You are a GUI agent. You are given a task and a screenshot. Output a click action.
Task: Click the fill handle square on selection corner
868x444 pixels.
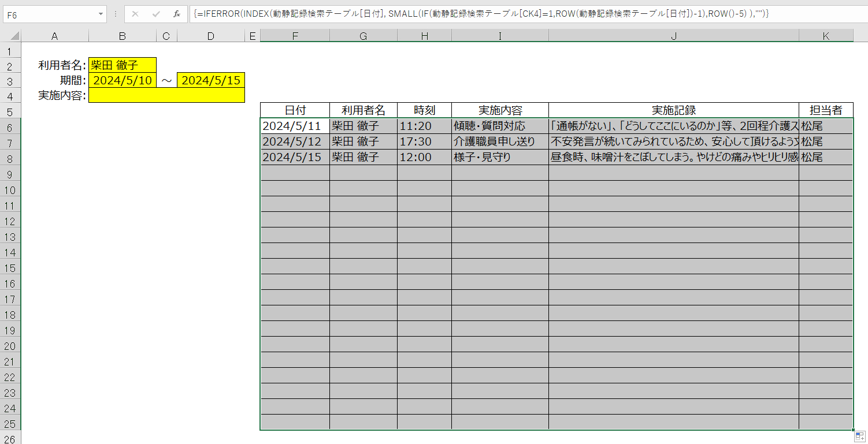point(852,430)
